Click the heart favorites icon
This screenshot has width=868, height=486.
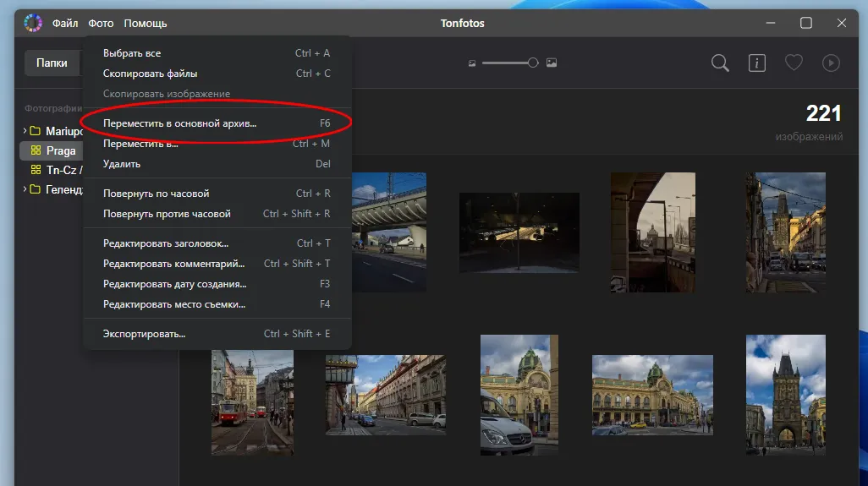[x=794, y=63]
